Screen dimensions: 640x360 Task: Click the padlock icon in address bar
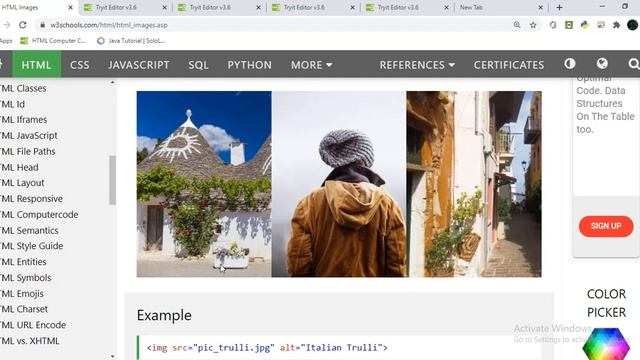(x=42, y=25)
